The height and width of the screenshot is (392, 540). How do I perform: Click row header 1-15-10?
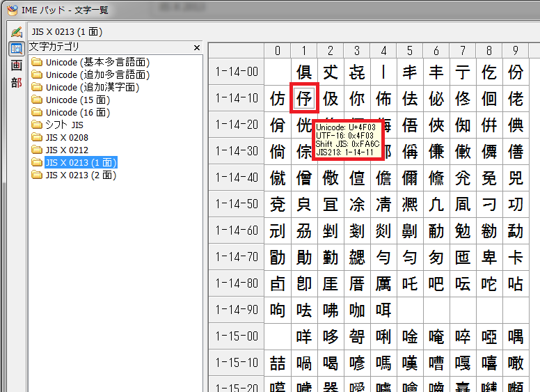point(237,363)
